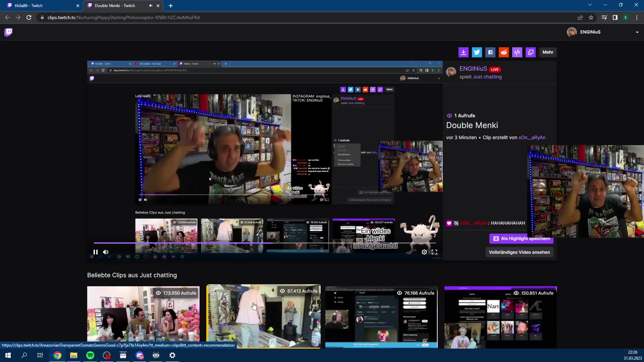Open the clip with 67.413 Aufrufe

tap(263, 316)
